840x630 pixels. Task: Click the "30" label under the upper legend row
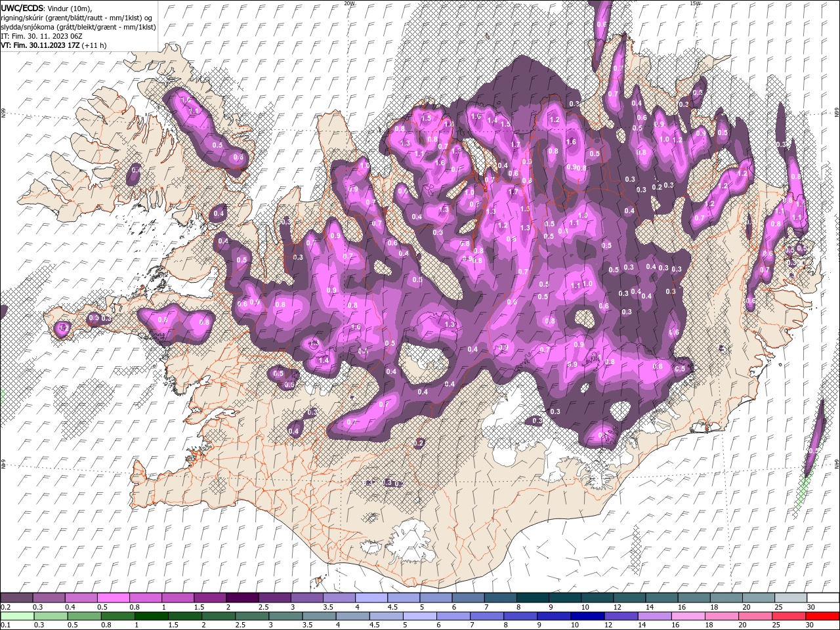(811, 608)
